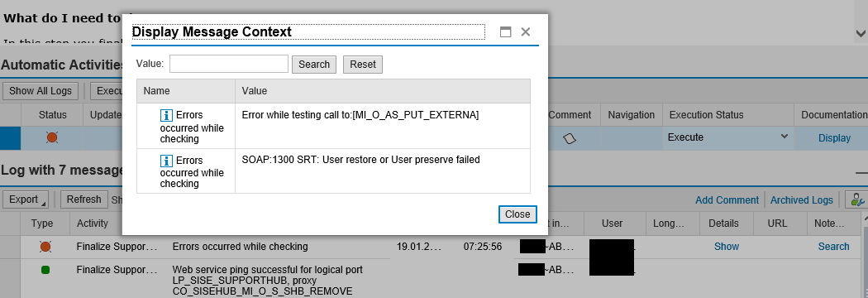Expand the Export button menu
This screenshot has height=298, width=868.
point(26,199)
